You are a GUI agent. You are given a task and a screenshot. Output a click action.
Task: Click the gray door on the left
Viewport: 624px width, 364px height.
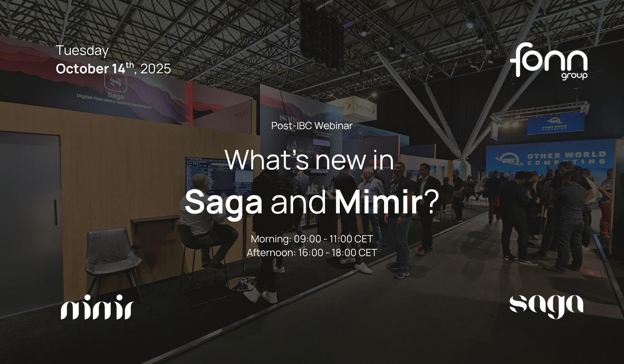(30, 218)
